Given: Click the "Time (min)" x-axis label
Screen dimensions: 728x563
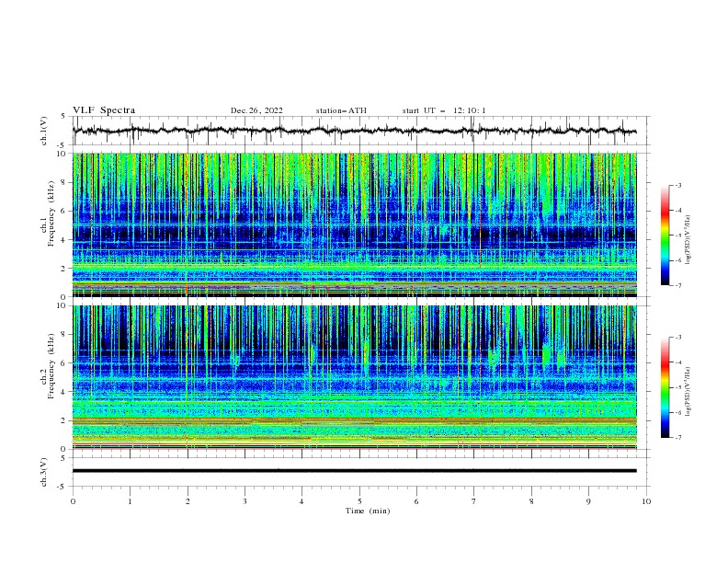Looking at the screenshot, I should (x=368, y=511).
